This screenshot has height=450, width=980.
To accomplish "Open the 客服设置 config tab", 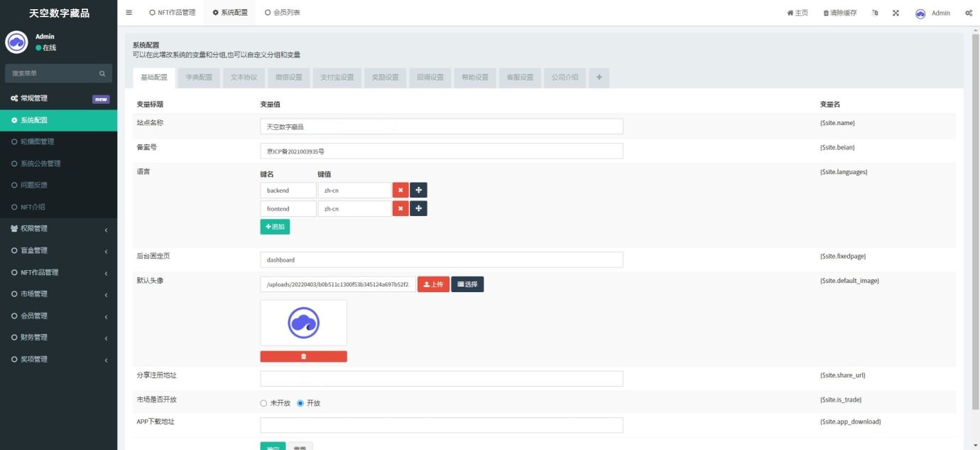I will (x=520, y=77).
